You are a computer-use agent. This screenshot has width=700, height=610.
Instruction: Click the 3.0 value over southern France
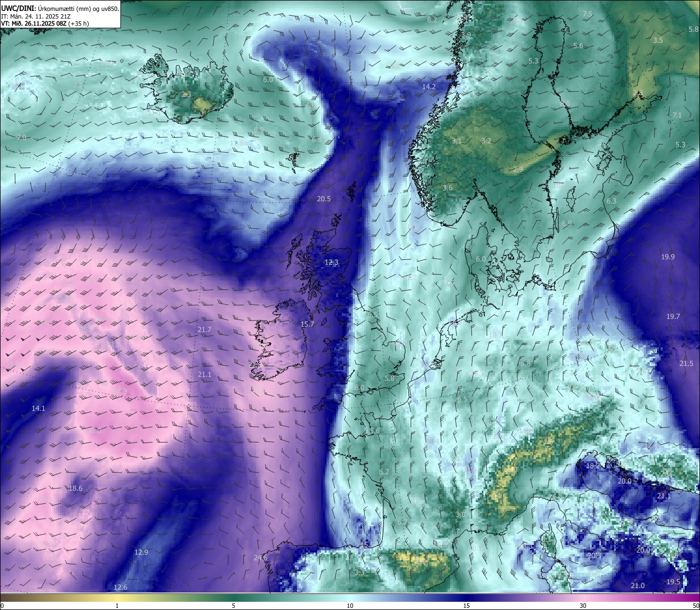[x=460, y=514]
